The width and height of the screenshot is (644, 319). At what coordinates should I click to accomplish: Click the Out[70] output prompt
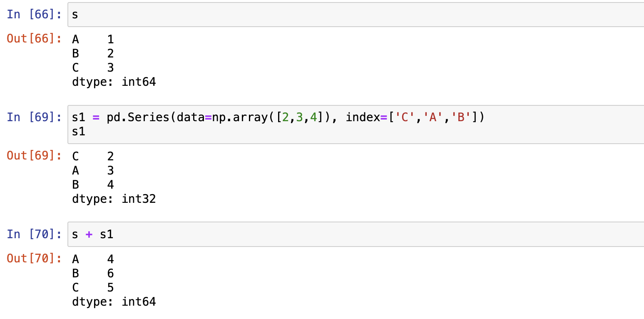pyautogui.click(x=34, y=259)
